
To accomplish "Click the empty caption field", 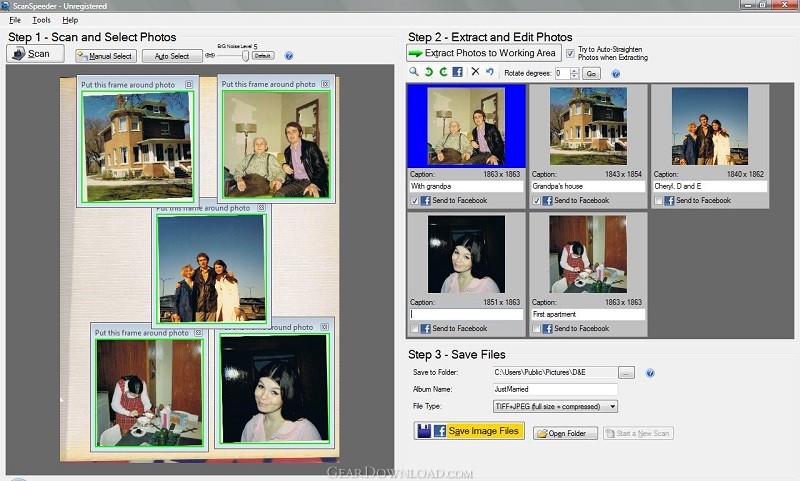I will [x=466, y=314].
